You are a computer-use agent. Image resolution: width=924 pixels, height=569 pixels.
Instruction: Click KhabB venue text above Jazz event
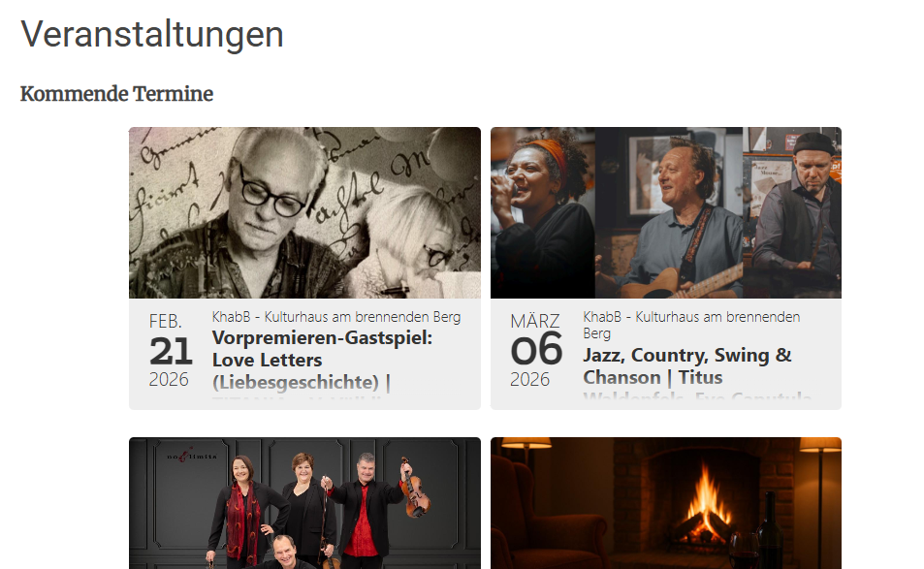[691, 325]
